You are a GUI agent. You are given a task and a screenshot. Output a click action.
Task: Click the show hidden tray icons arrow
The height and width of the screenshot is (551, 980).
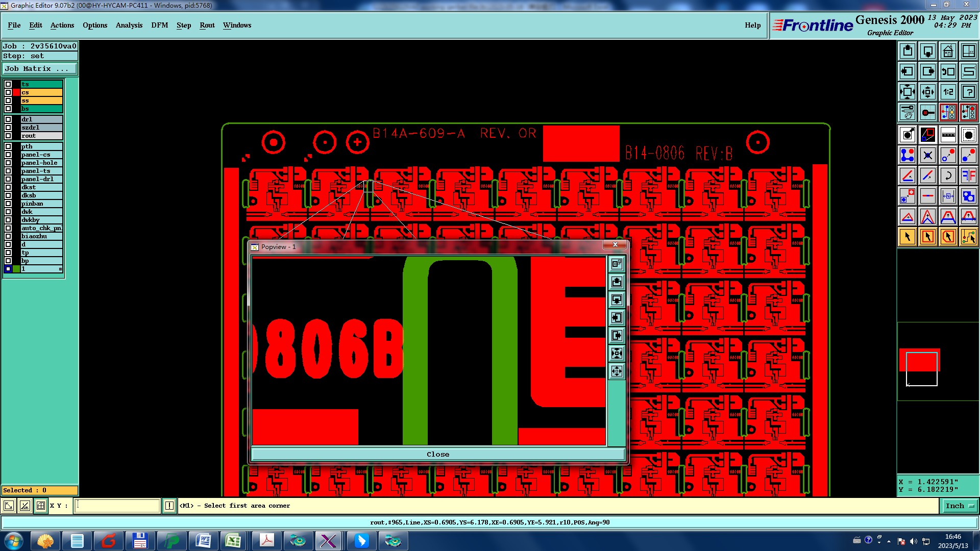889,541
